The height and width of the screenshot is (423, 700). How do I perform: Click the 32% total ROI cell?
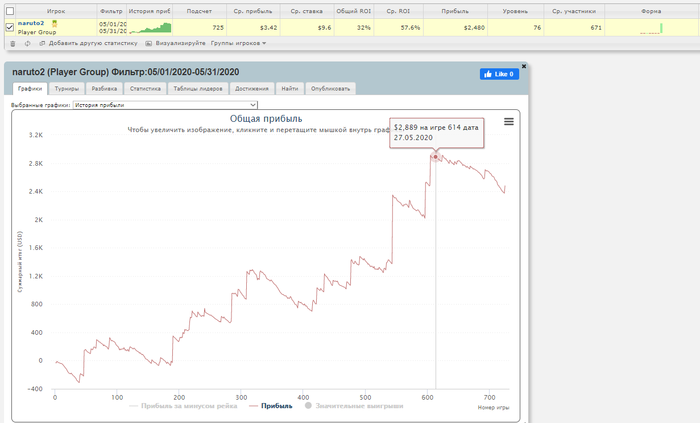point(354,28)
